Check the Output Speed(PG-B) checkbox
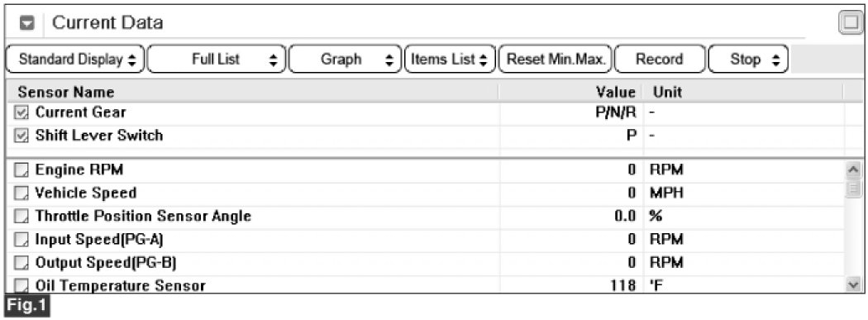 21,262
